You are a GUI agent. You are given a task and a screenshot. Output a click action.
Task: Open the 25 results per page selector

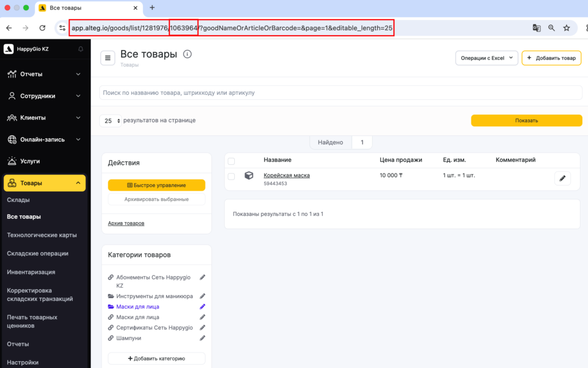(x=111, y=121)
